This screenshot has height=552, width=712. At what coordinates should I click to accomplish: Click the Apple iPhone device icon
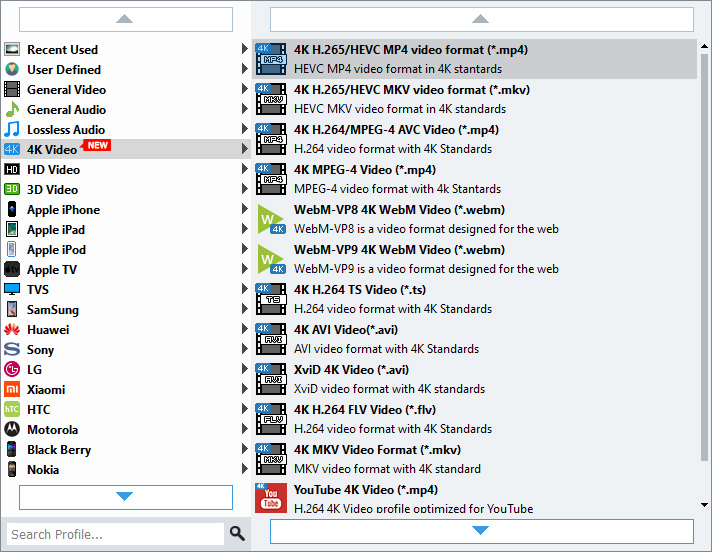tap(12, 209)
